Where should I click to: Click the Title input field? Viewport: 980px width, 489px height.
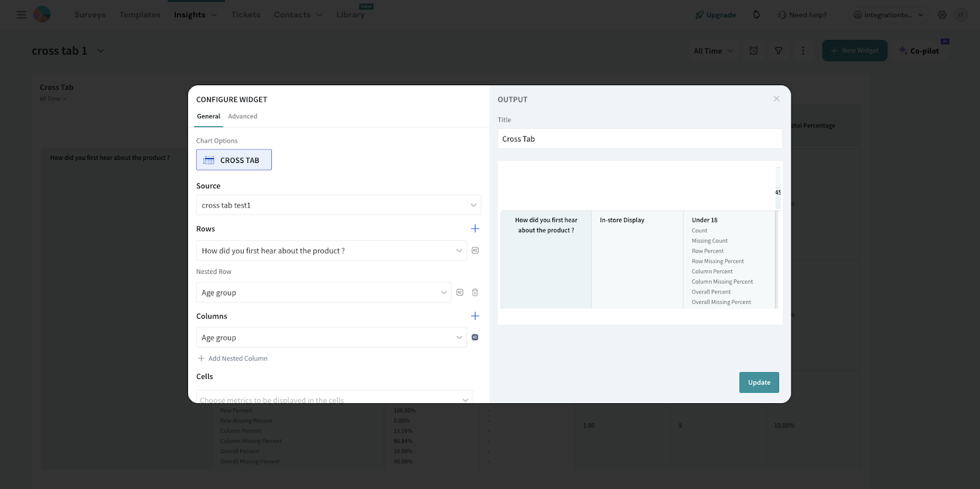tap(639, 139)
